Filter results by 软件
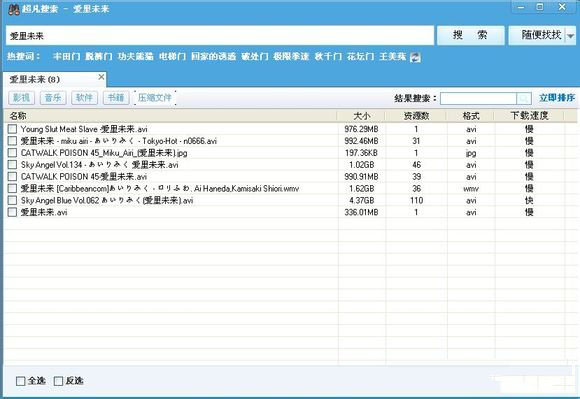This screenshot has width=580, height=399. tap(84, 98)
